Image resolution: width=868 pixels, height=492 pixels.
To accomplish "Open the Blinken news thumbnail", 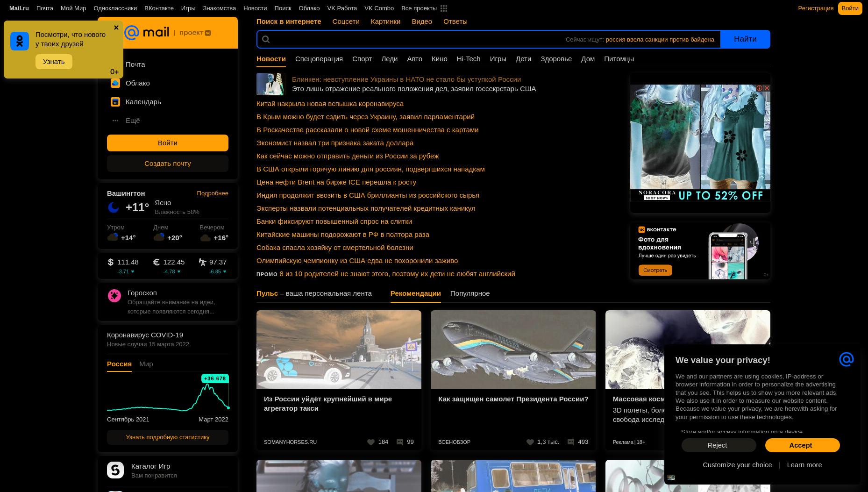I will 271,84.
